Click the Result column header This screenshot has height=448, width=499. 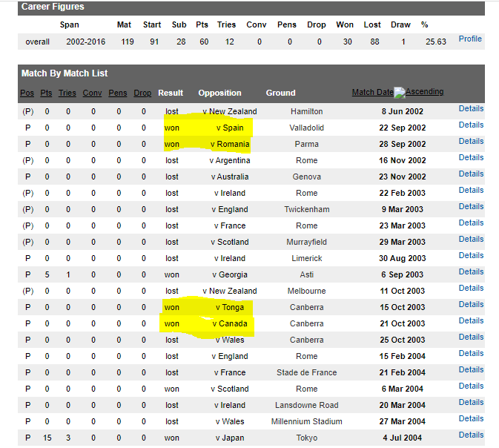[x=171, y=93]
